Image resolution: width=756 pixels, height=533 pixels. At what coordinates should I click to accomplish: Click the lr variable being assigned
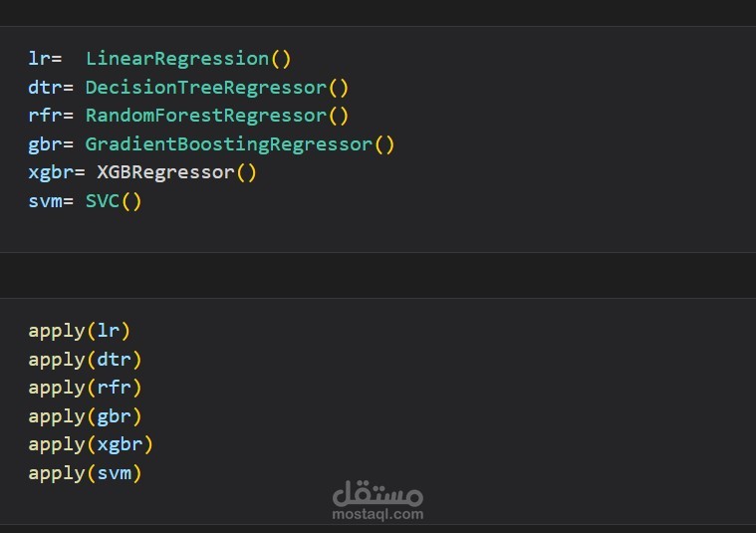(x=39, y=59)
